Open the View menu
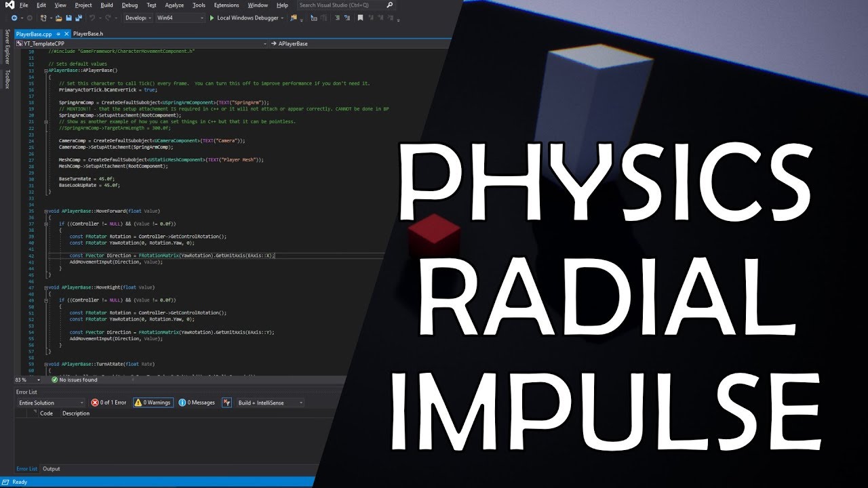Image resolution: width=868 pixels, height=488 pixels. pos(60,5)
